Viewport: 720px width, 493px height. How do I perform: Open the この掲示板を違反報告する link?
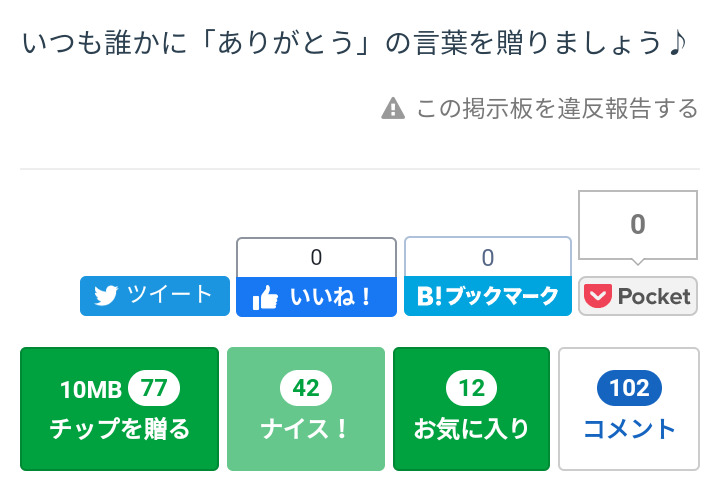556,108
